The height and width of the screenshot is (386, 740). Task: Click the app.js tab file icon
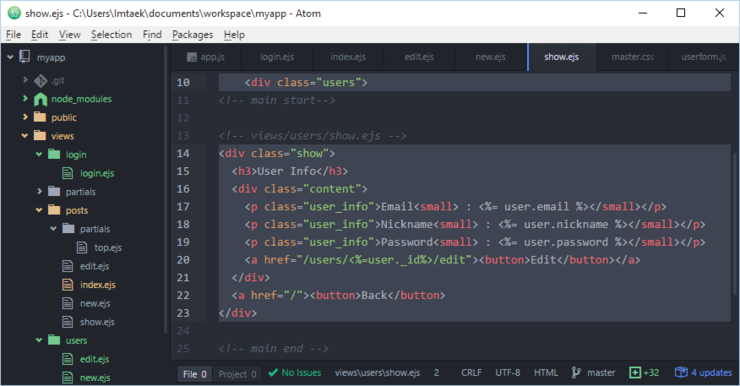coord(192,57)
